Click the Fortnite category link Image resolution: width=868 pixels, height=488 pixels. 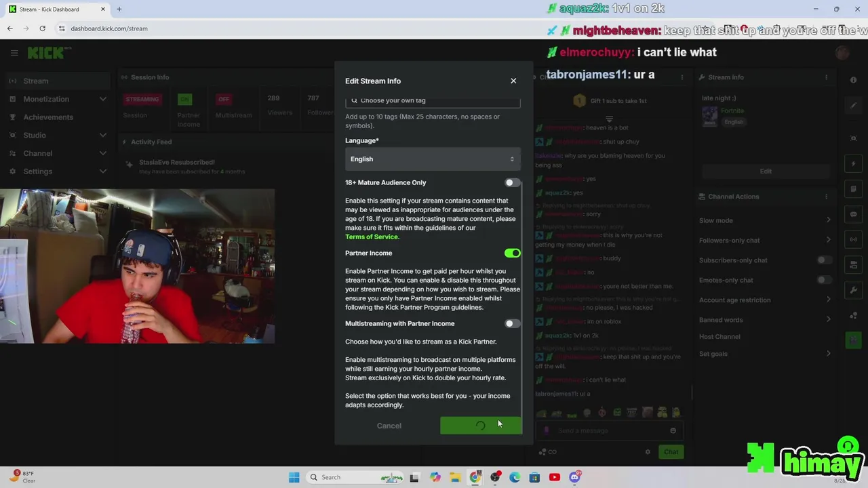pyautogui.click(x=732, y=110)
